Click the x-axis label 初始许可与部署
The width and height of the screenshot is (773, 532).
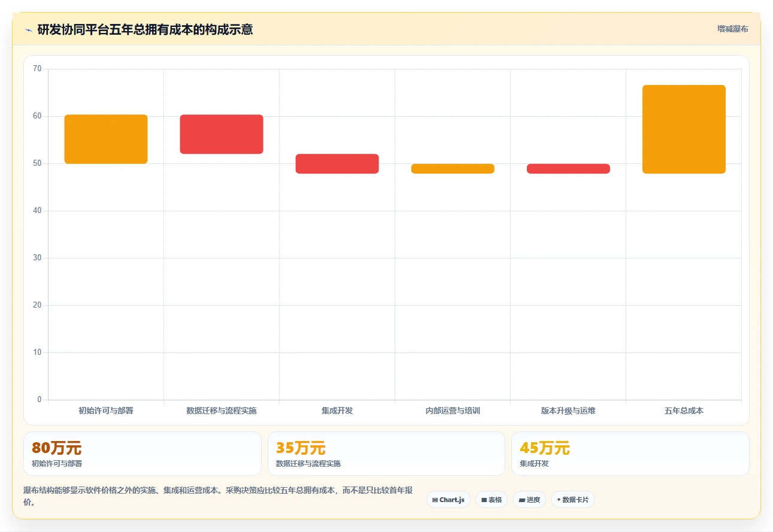(106, 411)
